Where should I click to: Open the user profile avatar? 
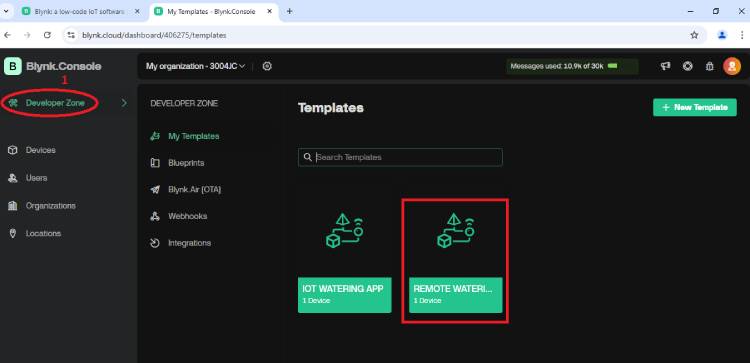coord(732,66)
